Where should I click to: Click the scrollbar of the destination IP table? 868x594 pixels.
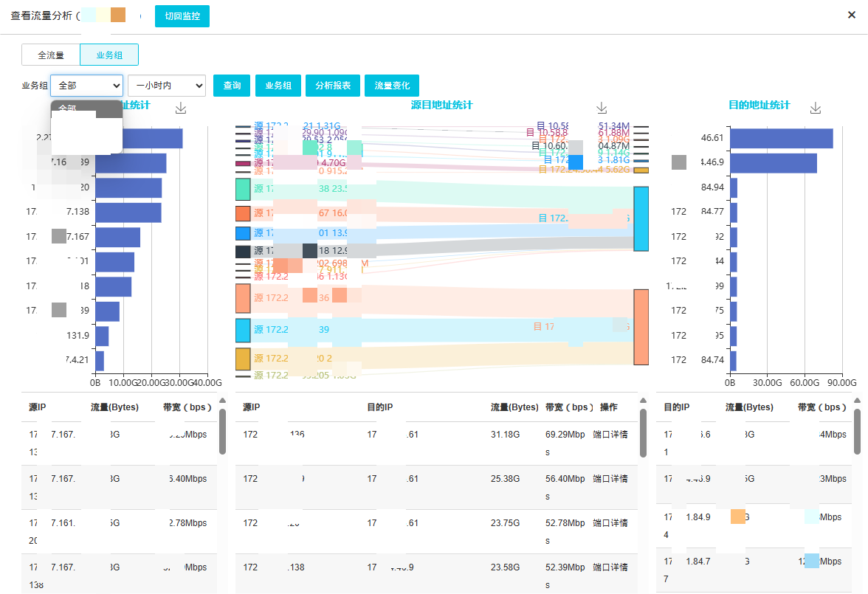click(857, 432)
